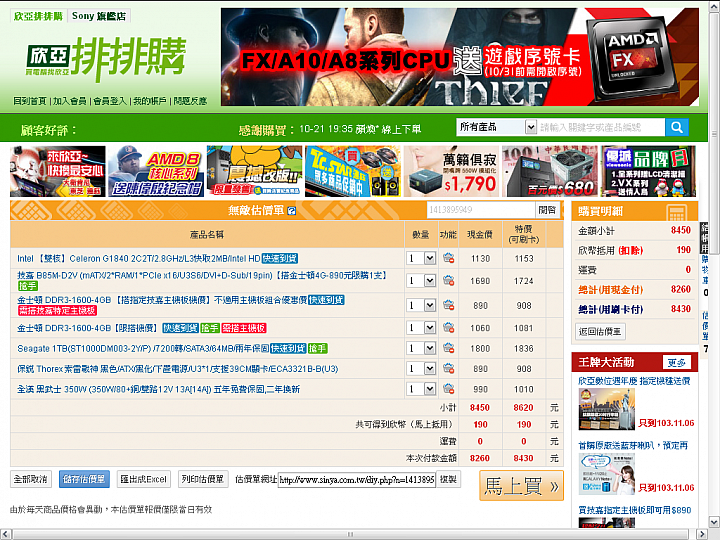720x540 pixels.
Task: Switch to the Sony 旗艦店 tab
Action: [99, 16]
